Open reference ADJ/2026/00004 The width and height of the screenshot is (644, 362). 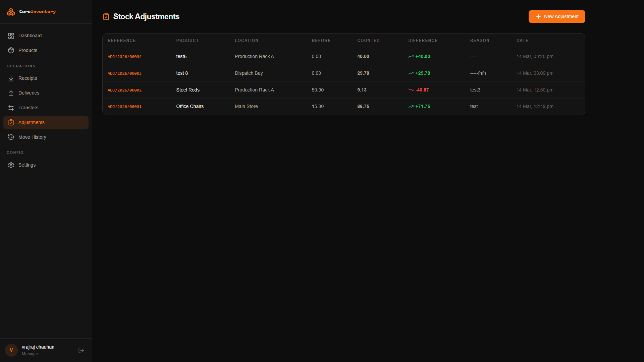[124, 57]
